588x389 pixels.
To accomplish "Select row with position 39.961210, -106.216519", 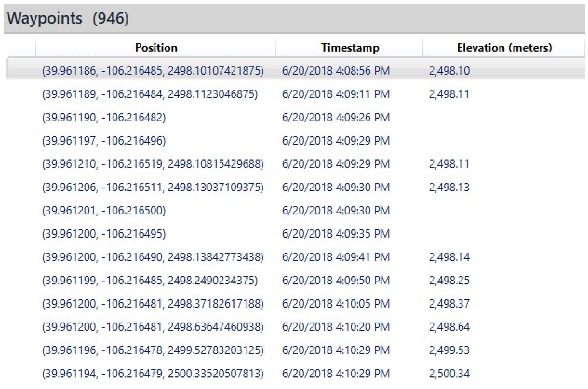I will 153,164.
